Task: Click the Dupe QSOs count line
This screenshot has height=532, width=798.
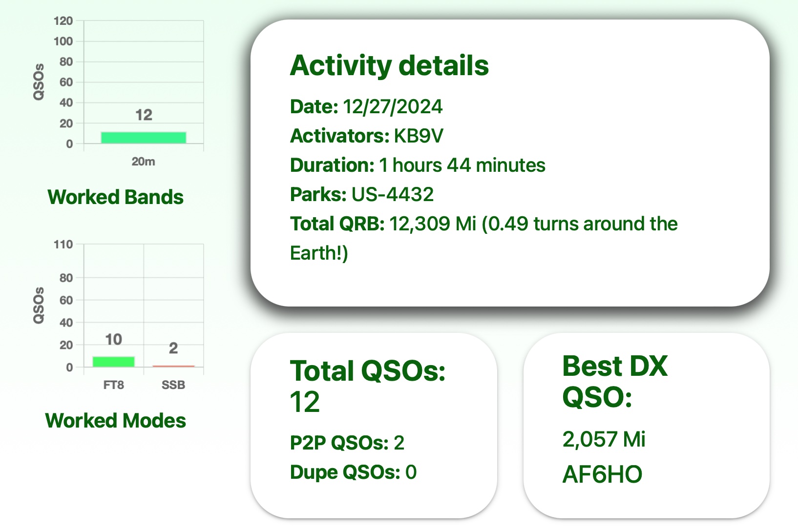Action: (x=353, y=472)
